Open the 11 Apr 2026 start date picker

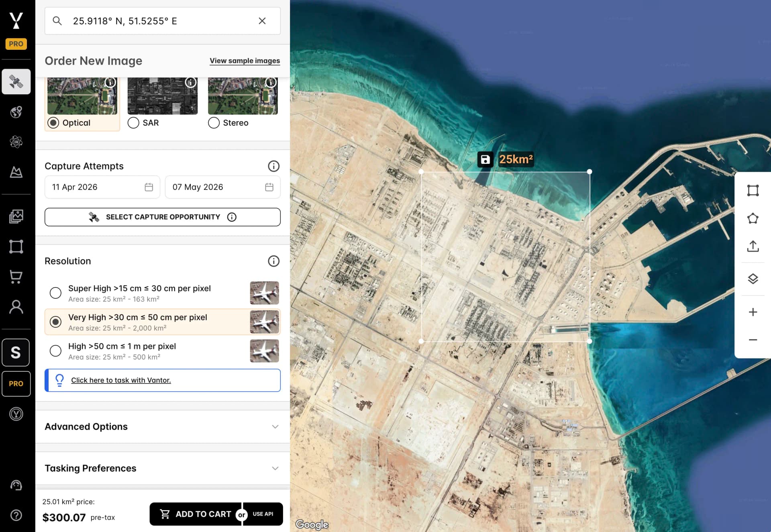pos(102,187)
